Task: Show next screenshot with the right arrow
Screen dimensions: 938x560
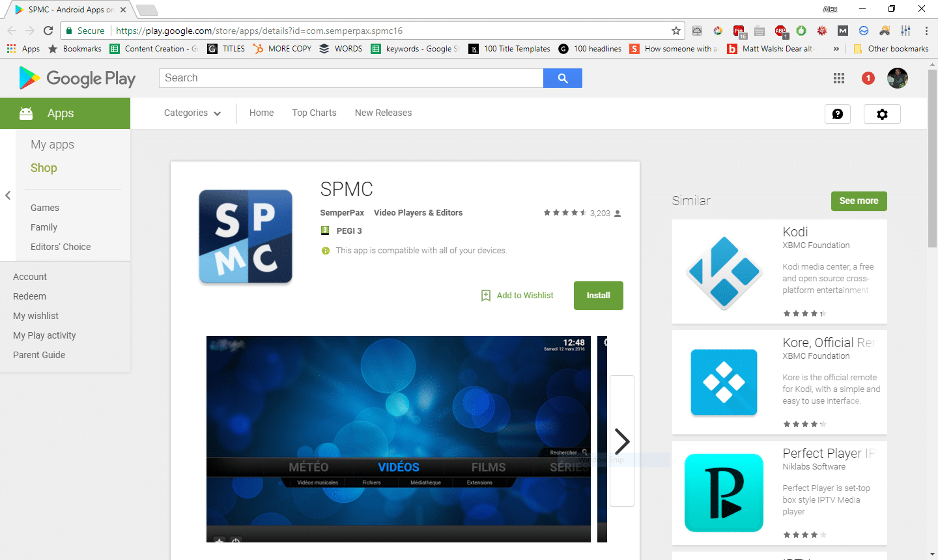Action: 622,441
